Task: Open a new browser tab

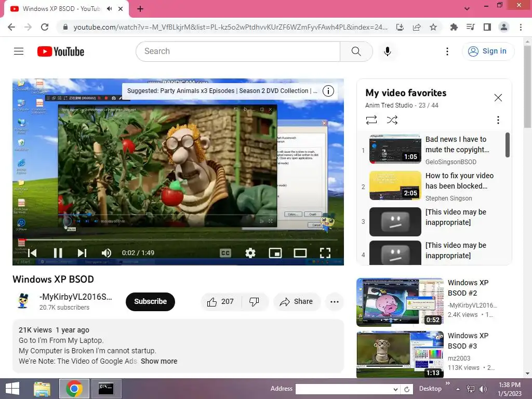Action: pyautogui.click(x=140, y=9)
